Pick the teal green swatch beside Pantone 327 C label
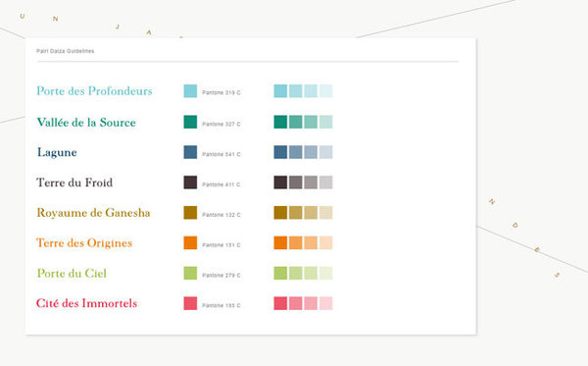Image resolution: width=588 pixels, height=366 pixels. coord(190,122)
